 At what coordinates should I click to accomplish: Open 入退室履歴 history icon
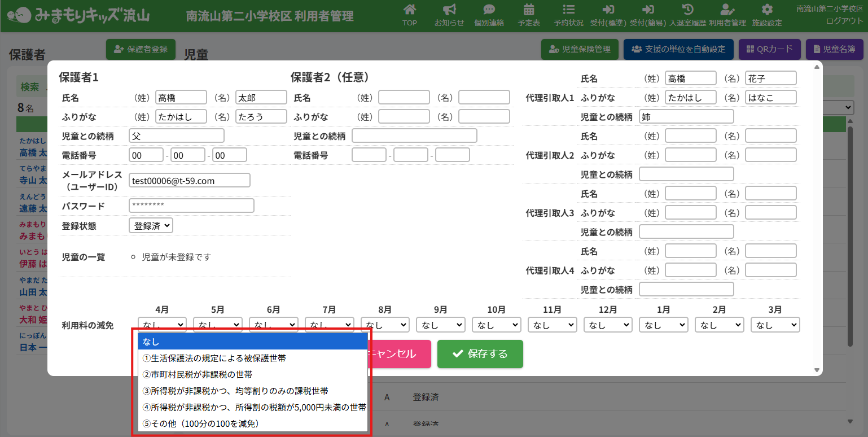tap(688, 10)
